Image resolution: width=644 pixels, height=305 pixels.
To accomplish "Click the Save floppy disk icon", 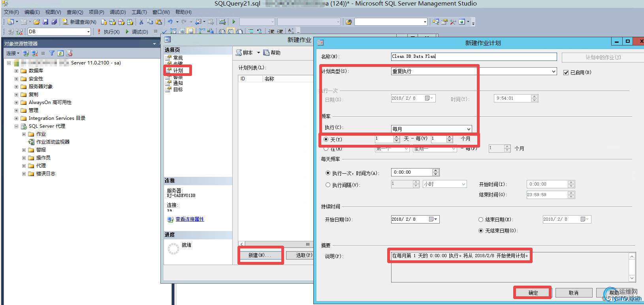I will tap(45, 22).
